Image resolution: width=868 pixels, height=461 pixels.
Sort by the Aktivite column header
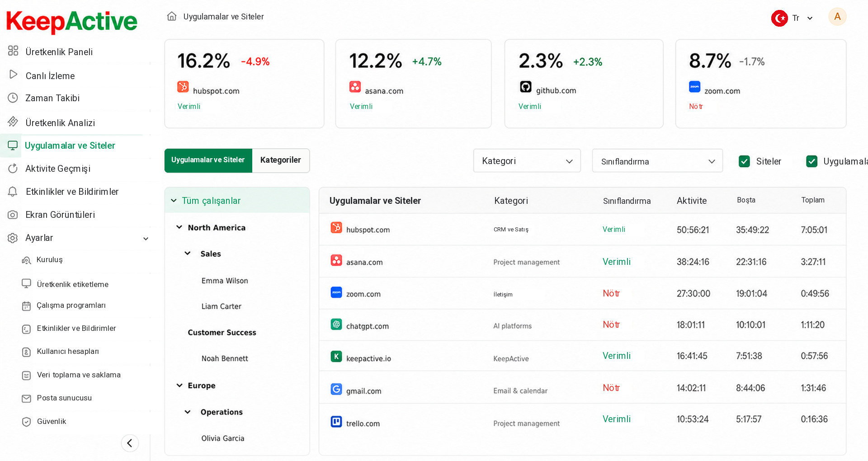point(692,201)
